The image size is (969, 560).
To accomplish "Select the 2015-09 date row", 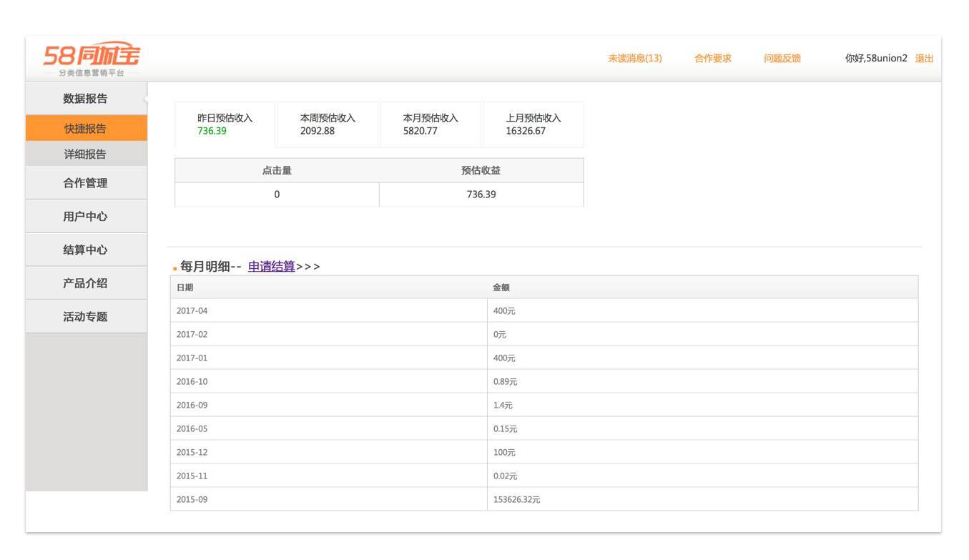I will click(543, 500).
